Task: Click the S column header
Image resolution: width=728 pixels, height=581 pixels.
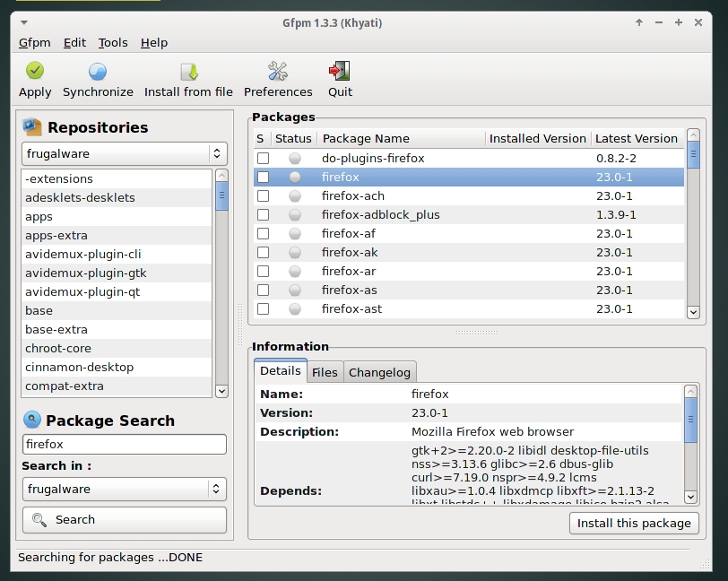Action: pos(261,138)
